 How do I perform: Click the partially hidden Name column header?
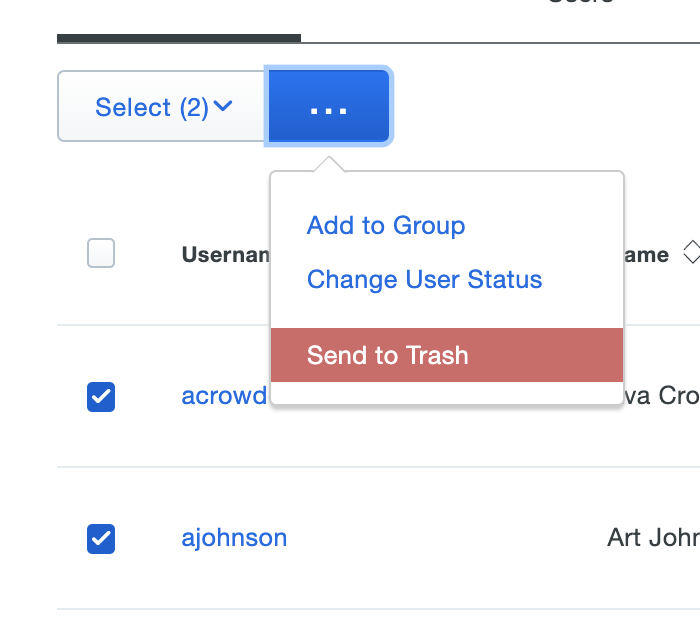tap(647, 255)
